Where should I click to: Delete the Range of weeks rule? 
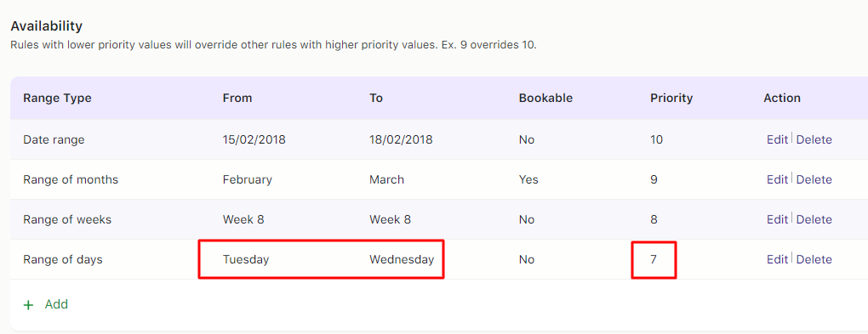[814, 219]
